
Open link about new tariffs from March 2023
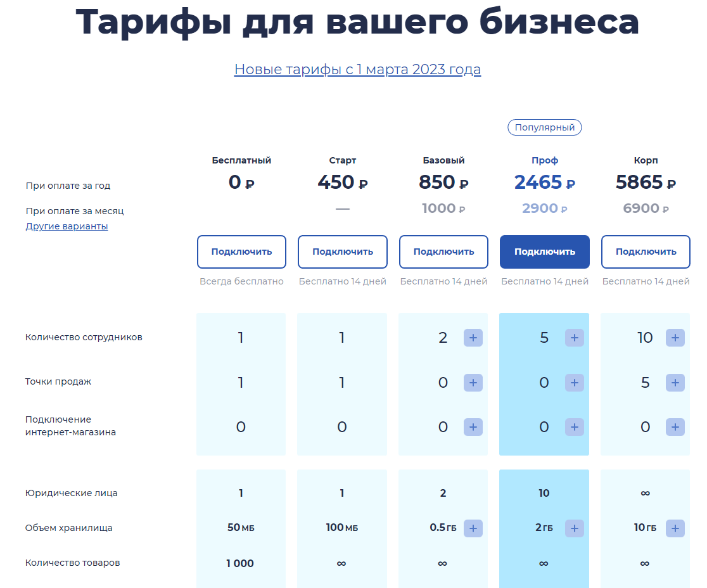point(358,69)
